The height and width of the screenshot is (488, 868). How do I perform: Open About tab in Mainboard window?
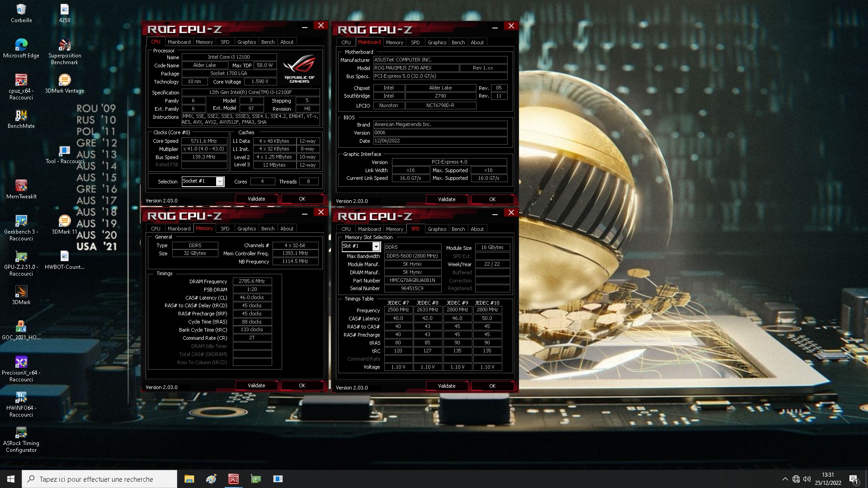[477, 42]
